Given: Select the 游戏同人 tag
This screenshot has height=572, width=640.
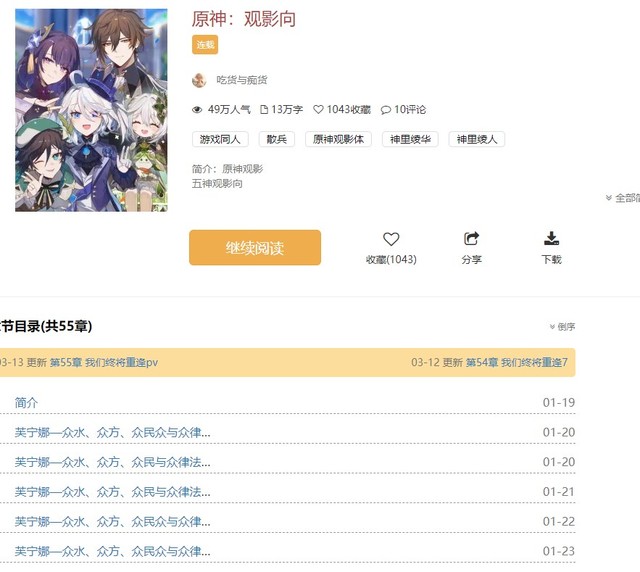Looking at the screenshot, I should (220, 139).
